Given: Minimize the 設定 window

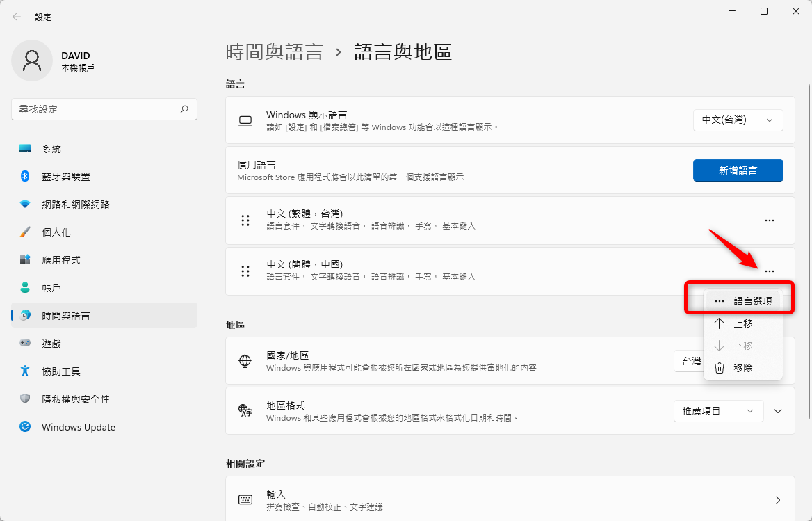Looking at the screenshot, I should [x=732, y=11].
